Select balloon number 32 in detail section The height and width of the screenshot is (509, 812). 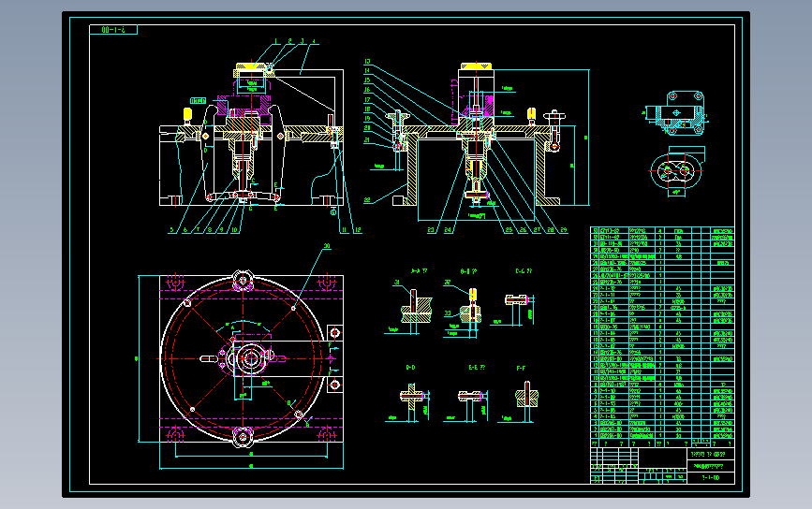click(x=448, y=283)
